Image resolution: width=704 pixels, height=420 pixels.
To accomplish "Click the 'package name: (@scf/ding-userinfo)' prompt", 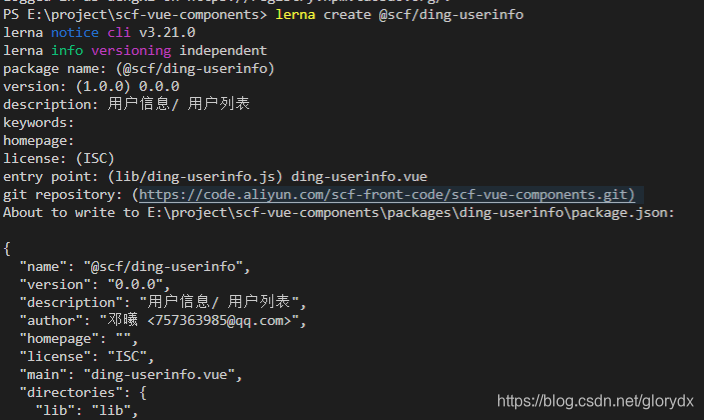I will [x=139, y=69].
